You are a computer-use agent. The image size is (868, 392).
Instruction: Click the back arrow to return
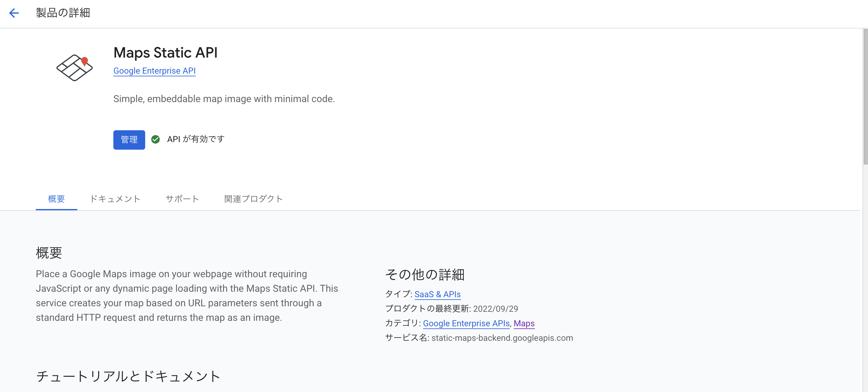pos(14,13)
